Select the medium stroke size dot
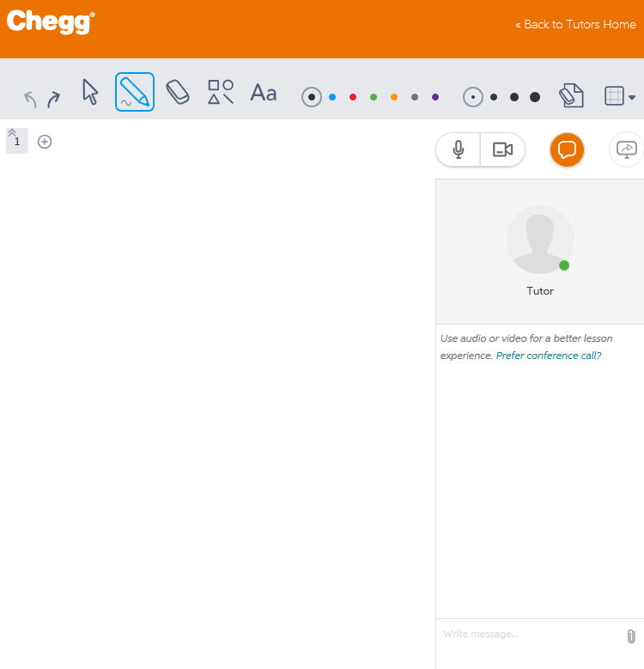The image size is (644, 669). click(514, 97)
